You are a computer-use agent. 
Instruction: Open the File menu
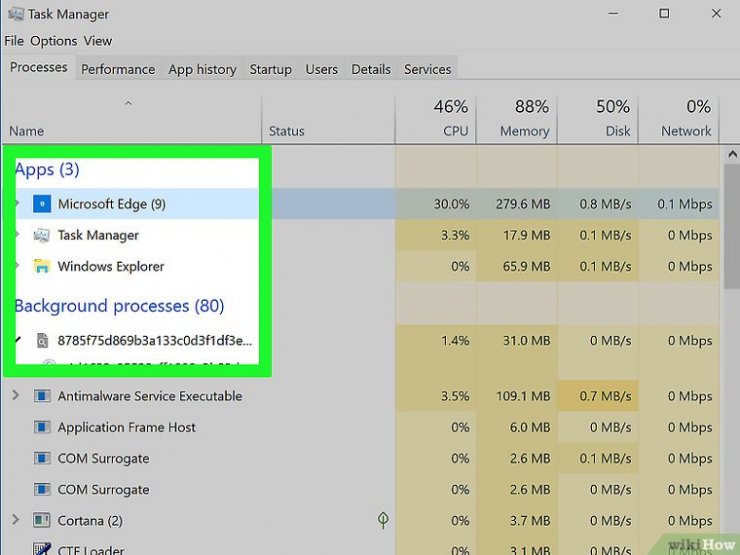coord(14,41)
